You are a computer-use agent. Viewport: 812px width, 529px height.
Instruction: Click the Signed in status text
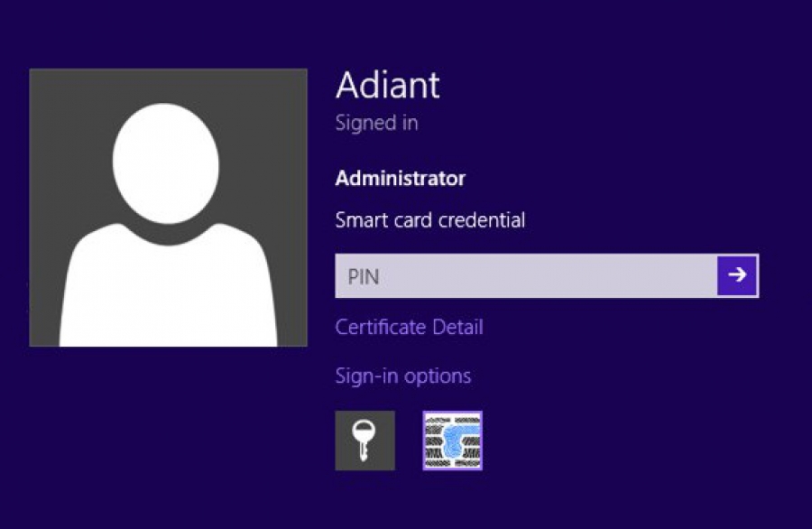(376, 124)
